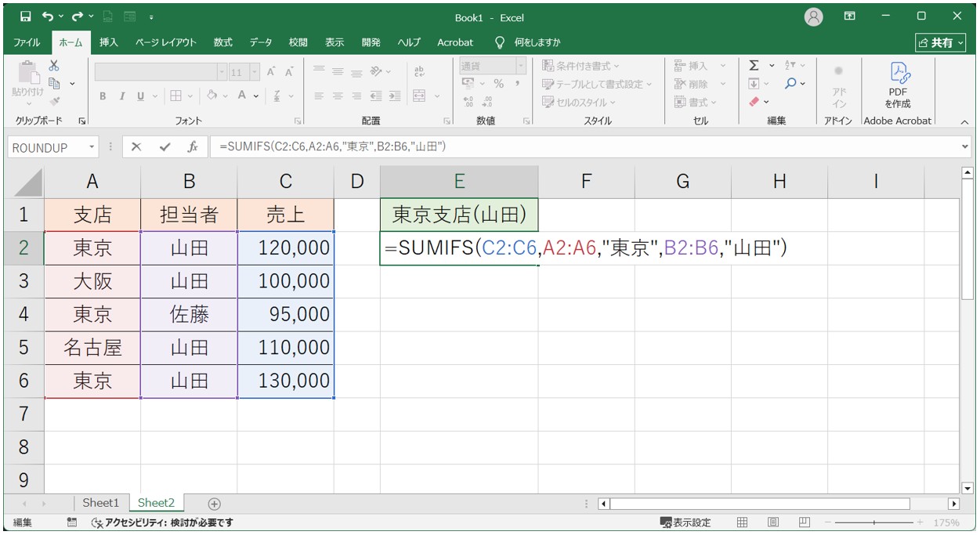The height and width of the screenshot is (535, 980).
Task: Click the 130,000 sales cell
Action: pyautogui.click(x=285, y=381)
